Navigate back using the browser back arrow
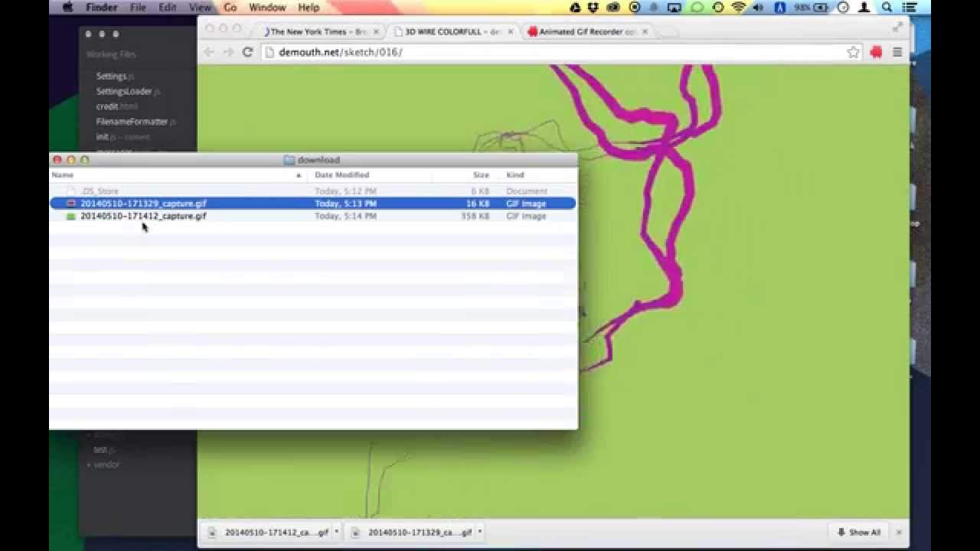 209,52
